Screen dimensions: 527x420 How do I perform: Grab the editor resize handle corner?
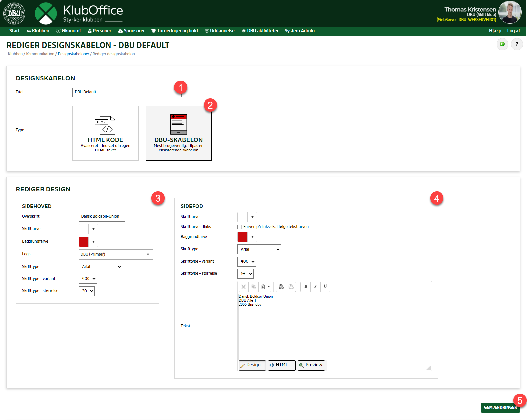pyautogui.click(x=428, y=367)
